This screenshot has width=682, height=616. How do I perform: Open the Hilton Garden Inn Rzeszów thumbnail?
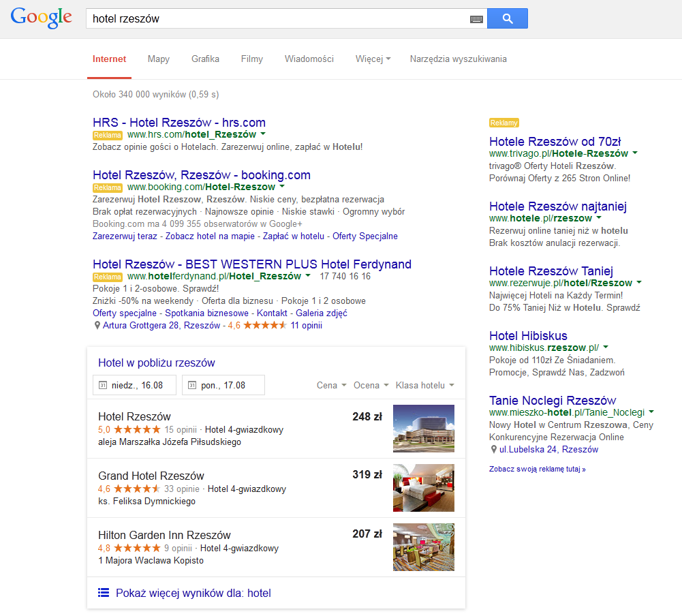click(x=424, y=546)
